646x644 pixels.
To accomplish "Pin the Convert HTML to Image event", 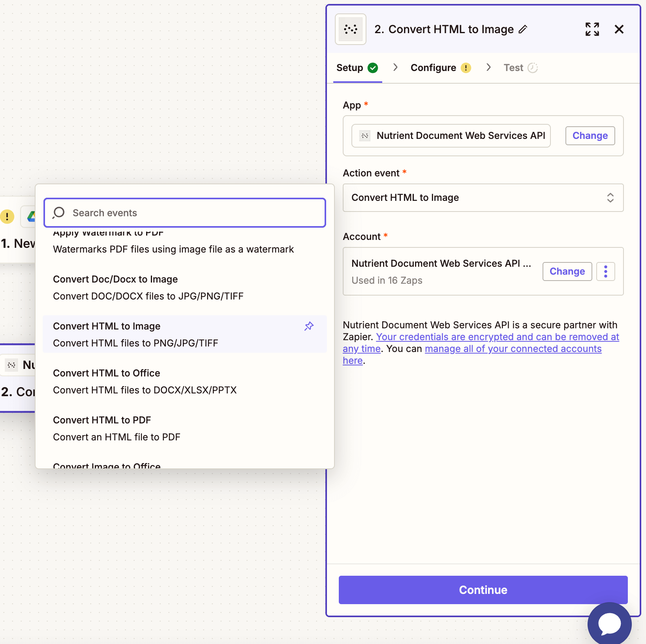I will [x=309, y=326].
